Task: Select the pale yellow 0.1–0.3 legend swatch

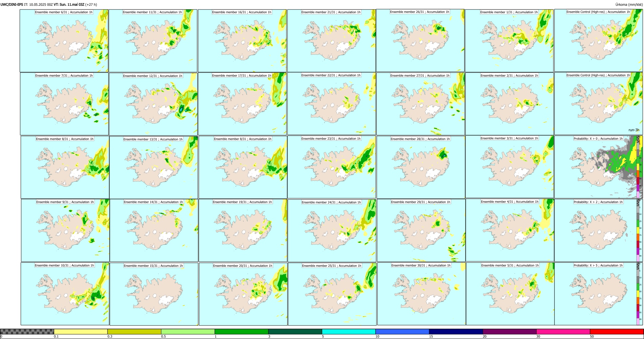Action: pyautogui.click(x=81, y=332)
